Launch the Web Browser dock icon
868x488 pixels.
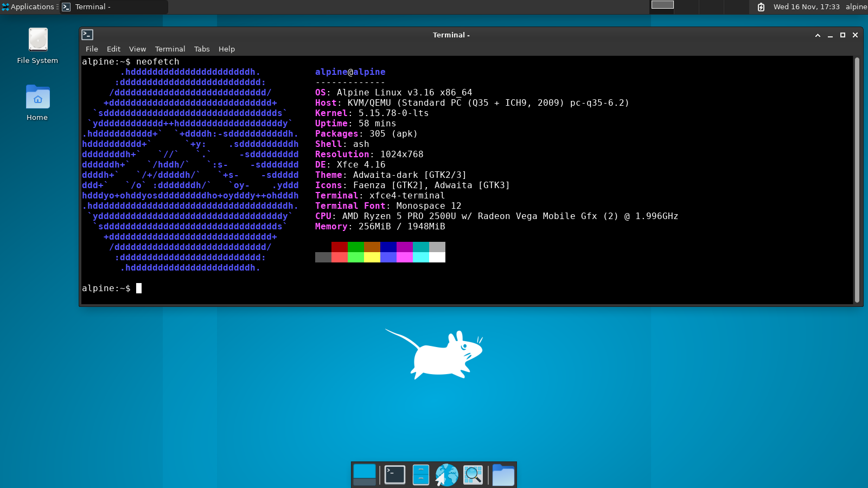pyautogui.click(x=447, y=474)
